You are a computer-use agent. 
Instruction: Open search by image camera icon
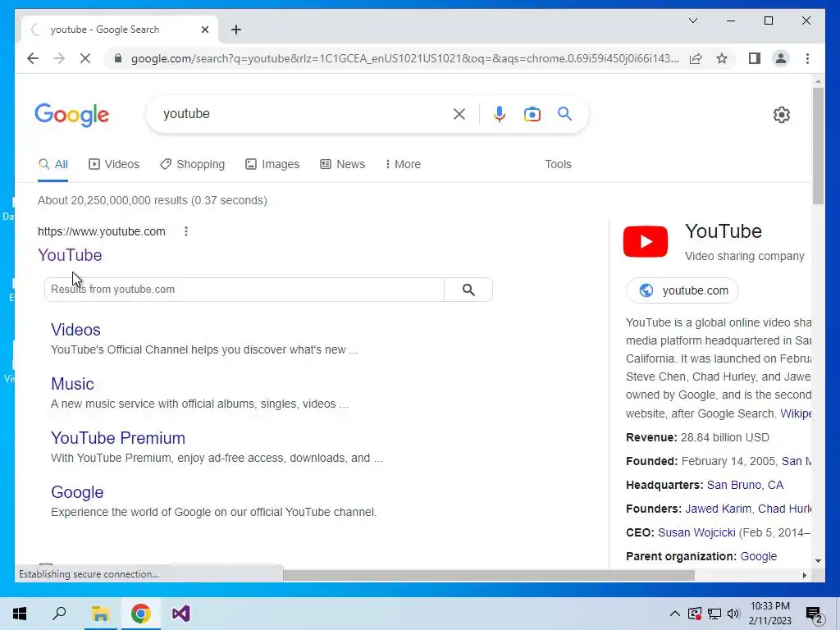coord(532,114)
